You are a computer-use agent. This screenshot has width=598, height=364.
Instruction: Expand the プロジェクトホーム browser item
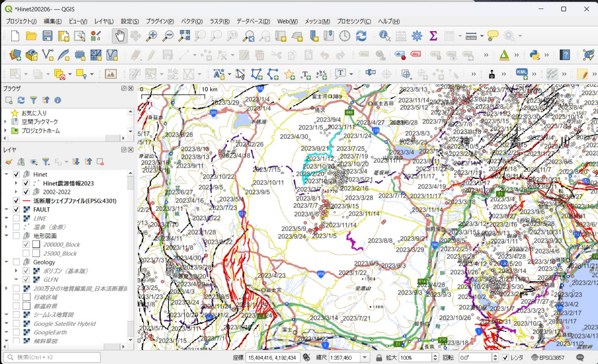click(6, 130)
